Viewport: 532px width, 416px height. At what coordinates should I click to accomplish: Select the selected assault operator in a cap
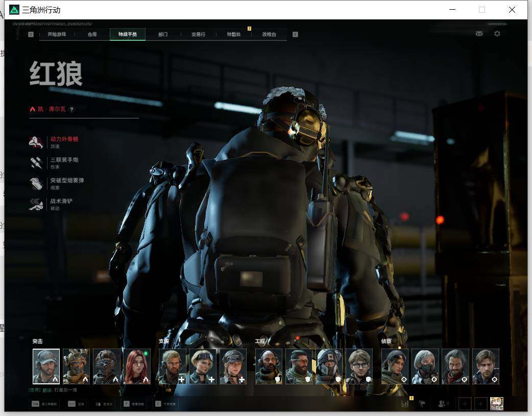[46, 366]
